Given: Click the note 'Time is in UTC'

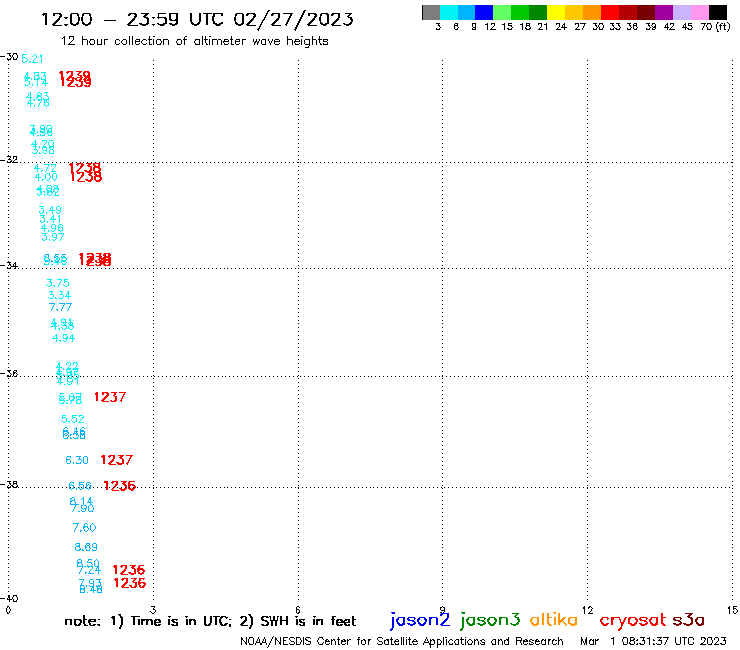Looking at the screenshot, I should (x=181, y=621).
